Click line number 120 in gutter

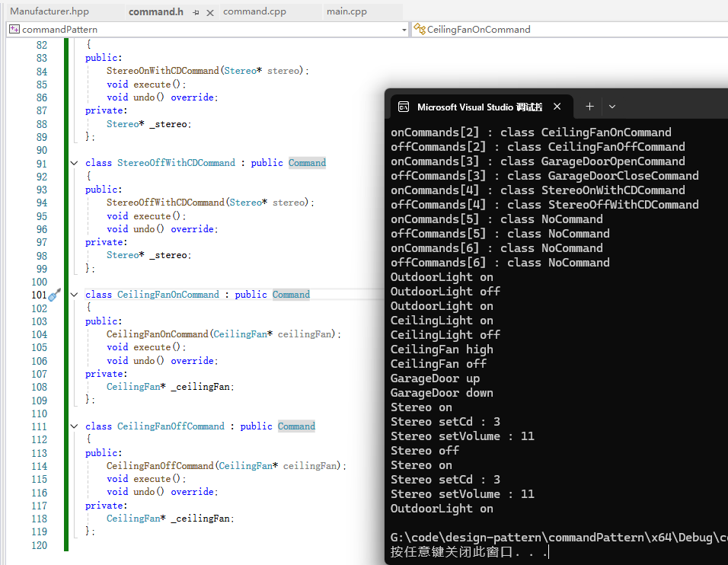(39, 545)
